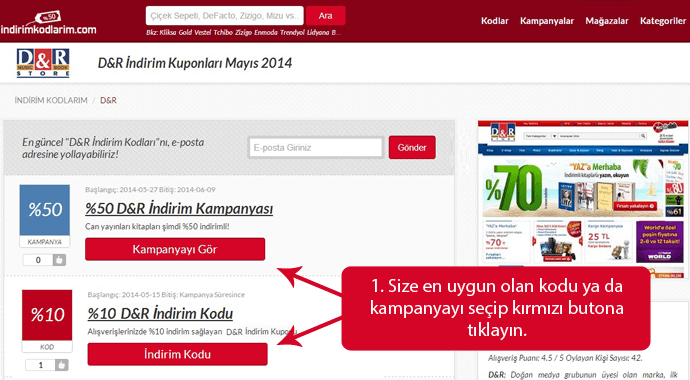Click the red %10 code badge
This screenshot has width=690, height=380.
click(47, 315)
